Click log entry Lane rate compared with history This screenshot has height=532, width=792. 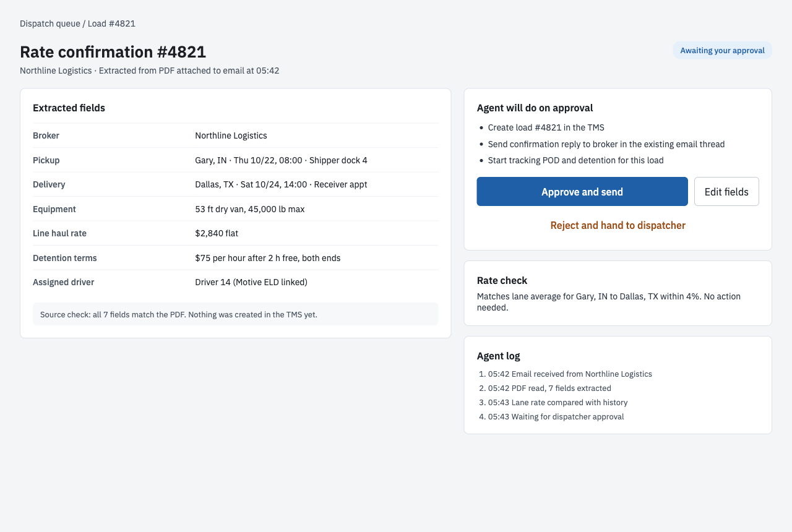point(557,403)
